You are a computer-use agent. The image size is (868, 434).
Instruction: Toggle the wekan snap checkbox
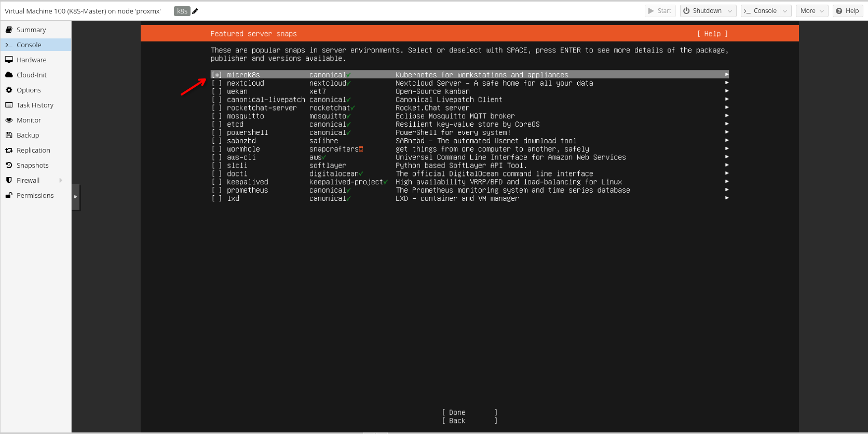point(216,91)
